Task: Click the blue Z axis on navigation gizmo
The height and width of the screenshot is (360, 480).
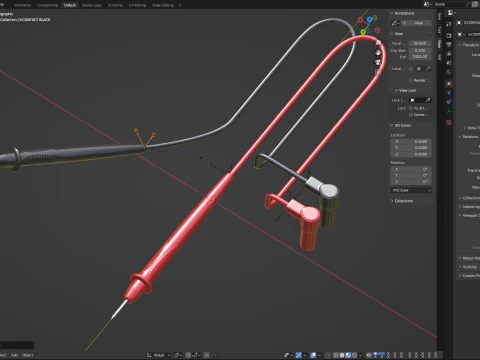Action: [x=369, y=20]
